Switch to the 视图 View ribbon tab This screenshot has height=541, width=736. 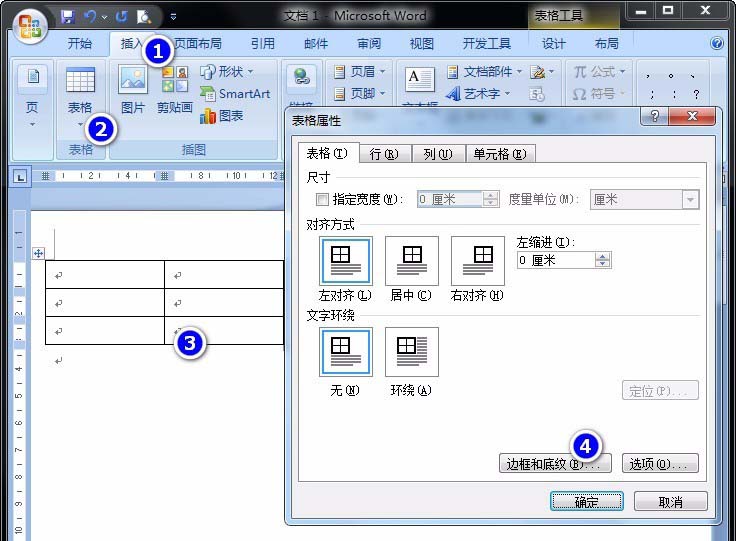pyautogui.click(x=422, y=44)
